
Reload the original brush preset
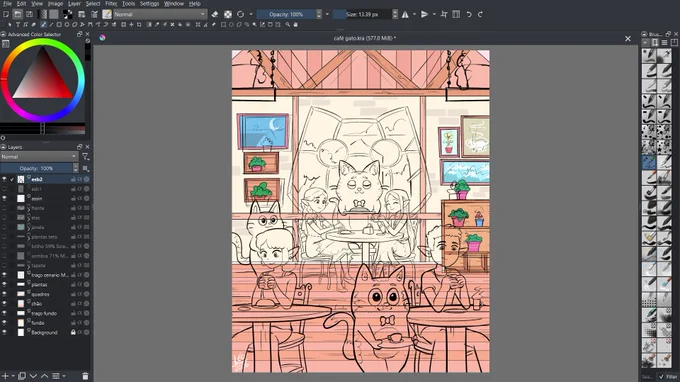240,14
